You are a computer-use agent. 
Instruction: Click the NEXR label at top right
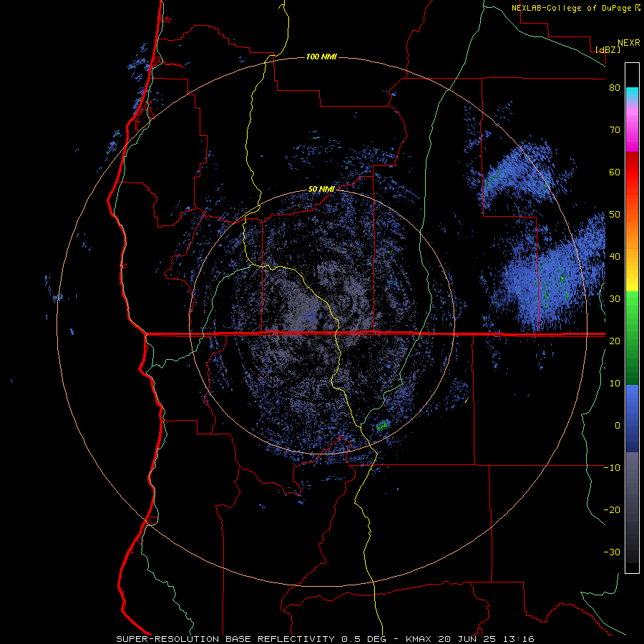tap(628, 43)
